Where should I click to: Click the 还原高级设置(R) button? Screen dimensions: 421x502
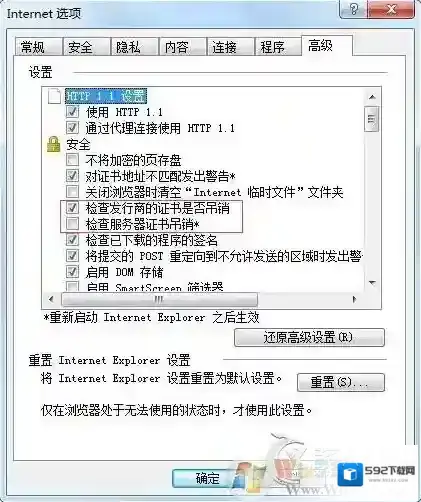pyautogui.click(x=309, y=337)
